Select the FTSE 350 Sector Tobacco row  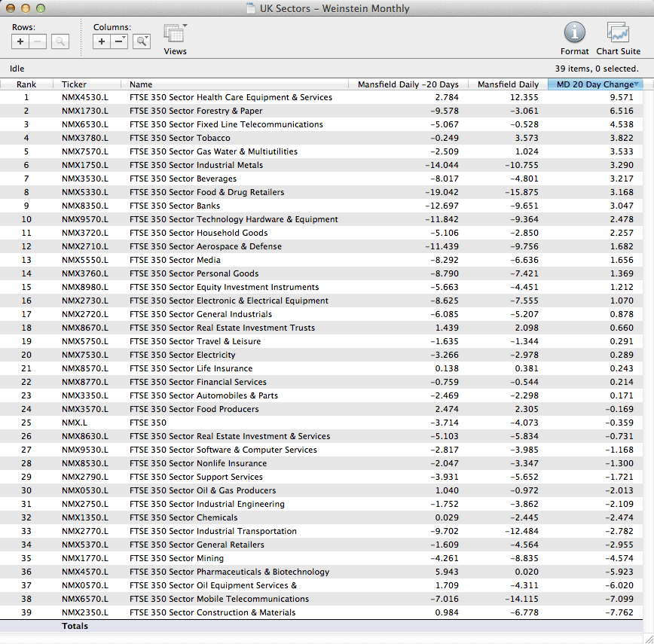click(179, 138)
